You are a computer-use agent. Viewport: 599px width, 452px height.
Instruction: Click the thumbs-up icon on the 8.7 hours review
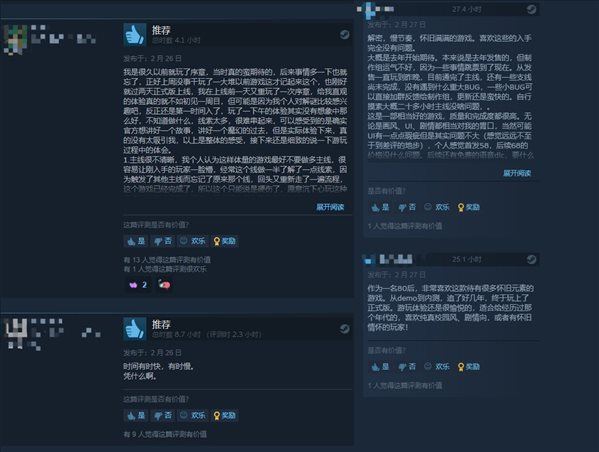tap(134, 329)
